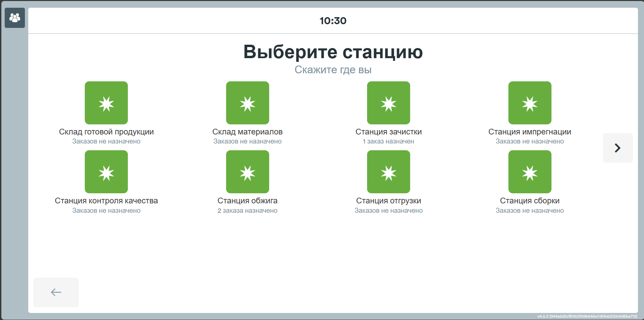
Task: Click the Склад материалов label
Action: tap(248, 132)
